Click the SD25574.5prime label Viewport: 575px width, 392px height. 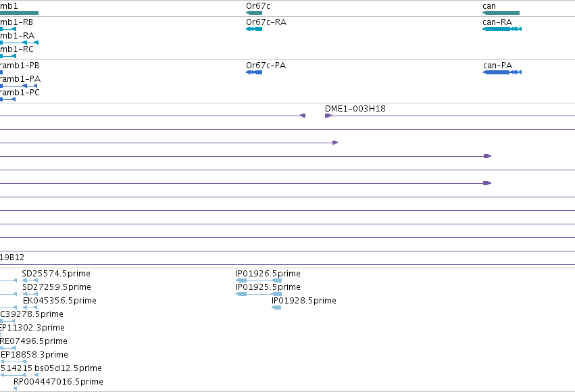click(x=56, y=274)
